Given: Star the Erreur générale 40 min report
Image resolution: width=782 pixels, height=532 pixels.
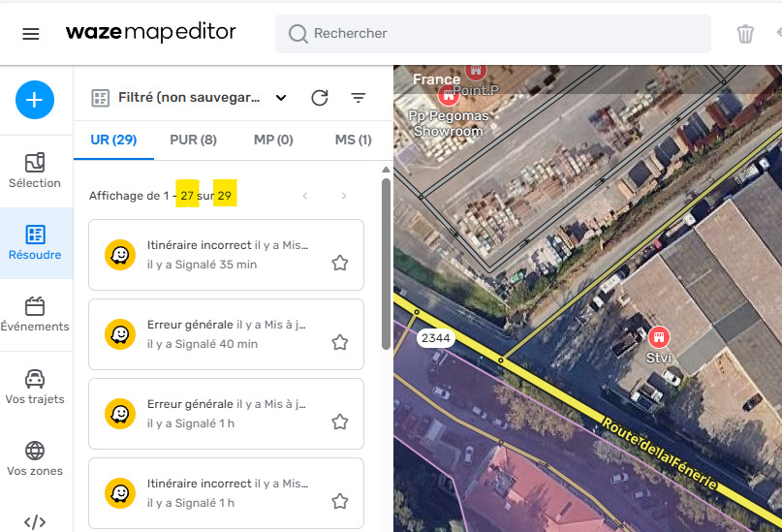Looking at the screenshot, I should pyautogui.click(x=340, y=342).
